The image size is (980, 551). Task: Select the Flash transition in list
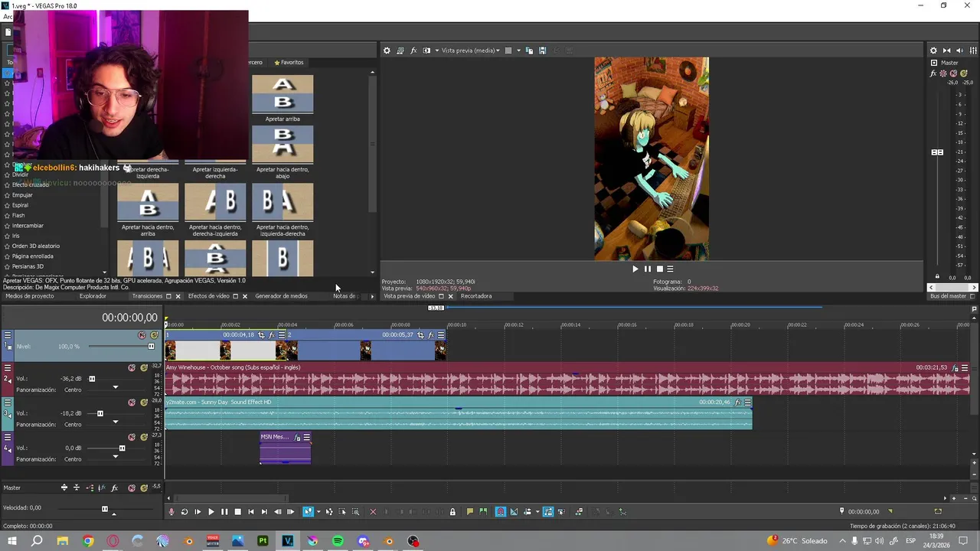18,215
